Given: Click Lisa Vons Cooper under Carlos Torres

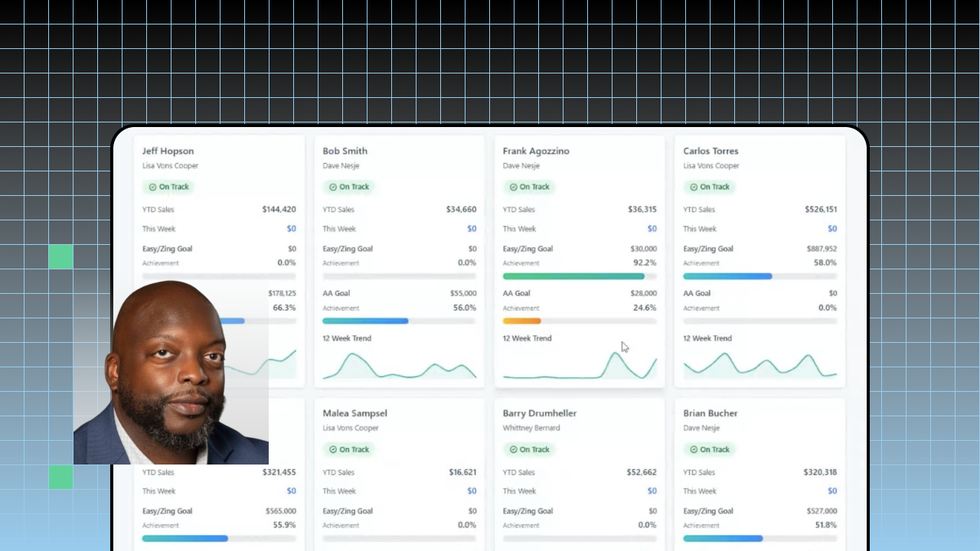Looking at the screenshot, I should click(x=711, y=166).
